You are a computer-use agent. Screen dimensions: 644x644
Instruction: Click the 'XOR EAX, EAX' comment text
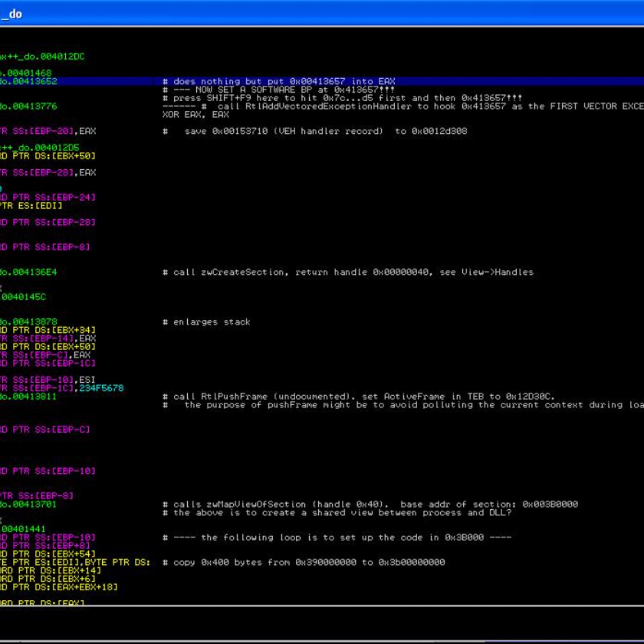(x=195, y=115)
